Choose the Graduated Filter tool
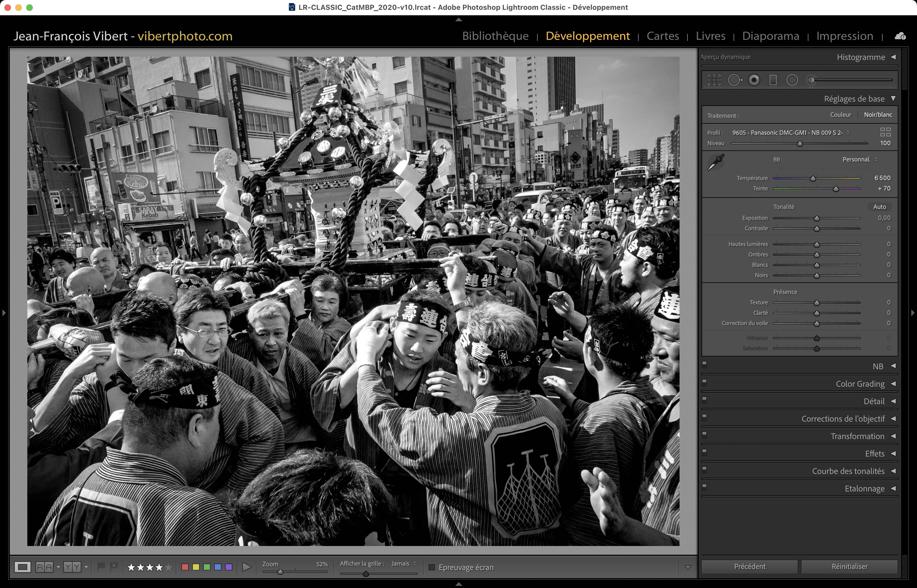Image resolution: width=917 pixels, height=588 pixels. pyautogui.click(x=773, y=80)
